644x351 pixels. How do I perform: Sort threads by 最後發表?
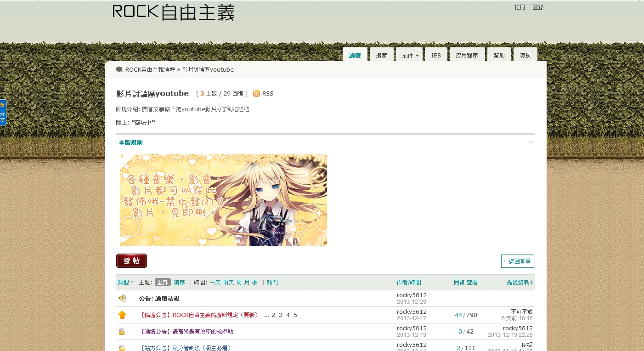pos(520,282)
